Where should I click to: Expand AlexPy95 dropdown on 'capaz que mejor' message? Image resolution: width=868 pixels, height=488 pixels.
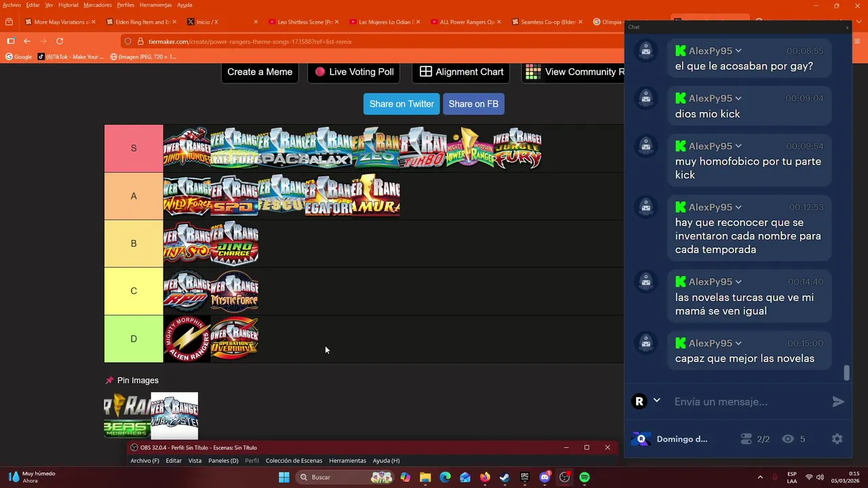tap(738, 343)
